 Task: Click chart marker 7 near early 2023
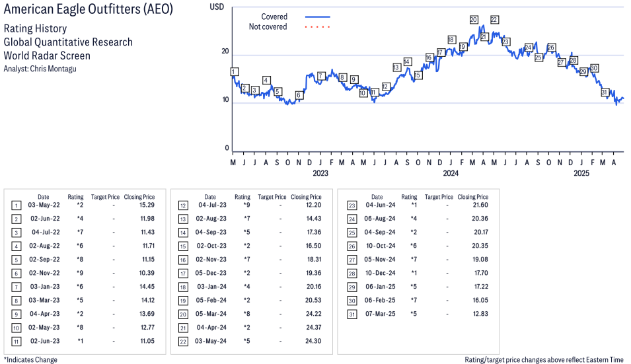point(320,76)
